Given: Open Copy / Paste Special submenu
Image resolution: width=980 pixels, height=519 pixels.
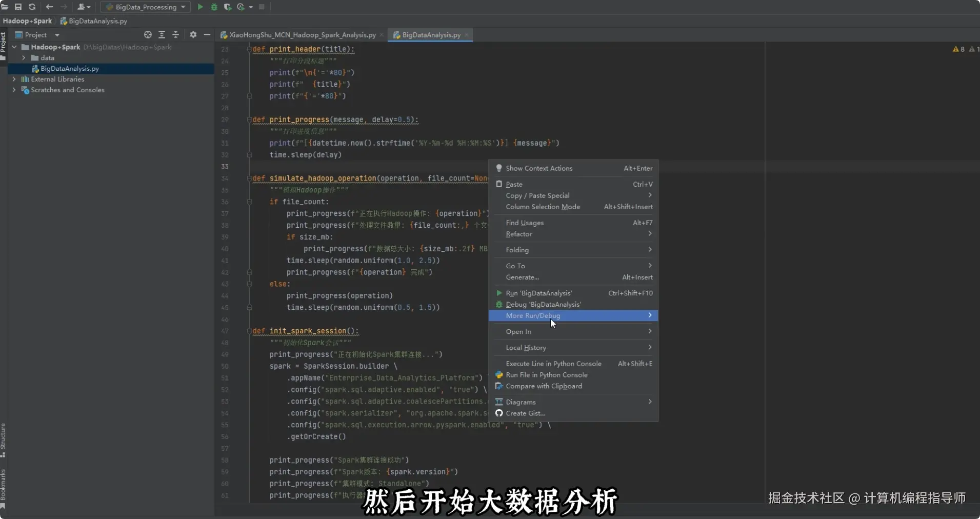Looking at the screenshot, I should point(573,195).
